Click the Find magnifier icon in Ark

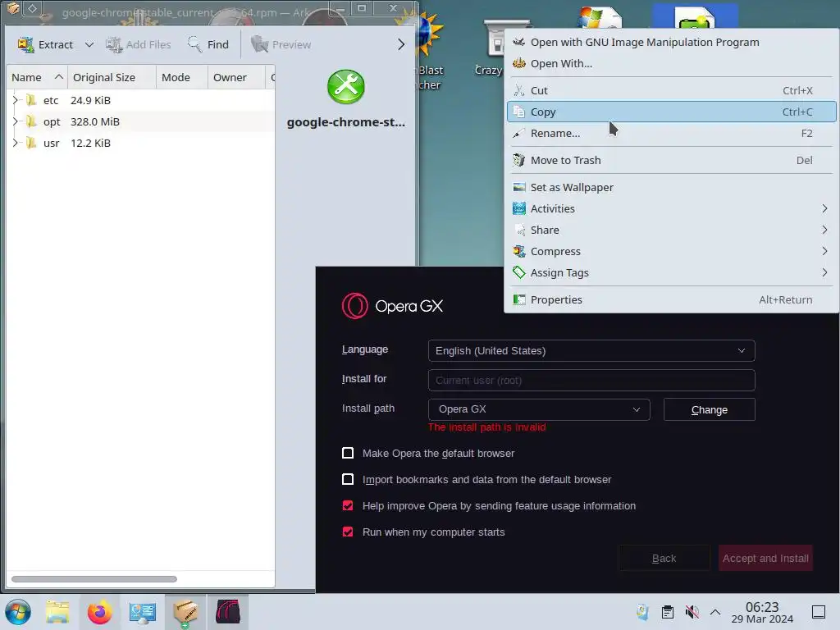[x=194, y=44]
